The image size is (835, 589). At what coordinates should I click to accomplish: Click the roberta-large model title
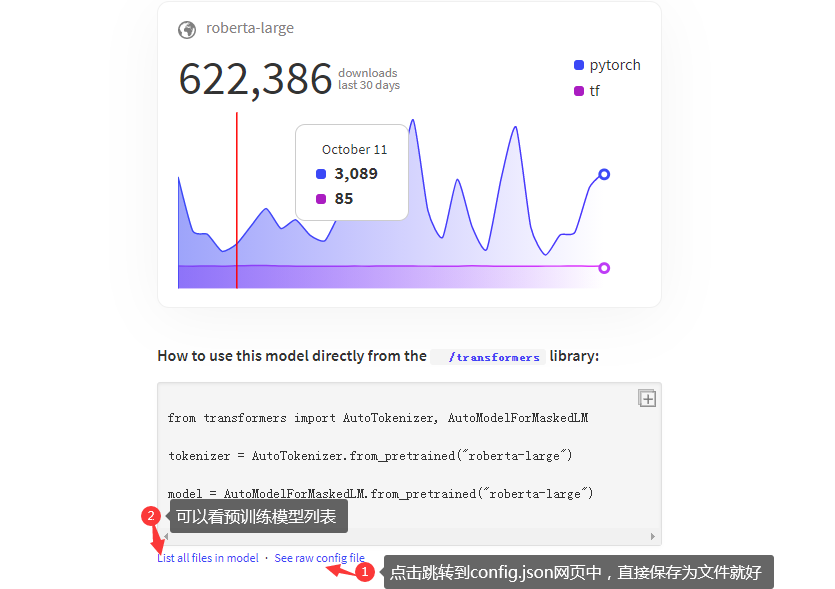pos(250,28)
